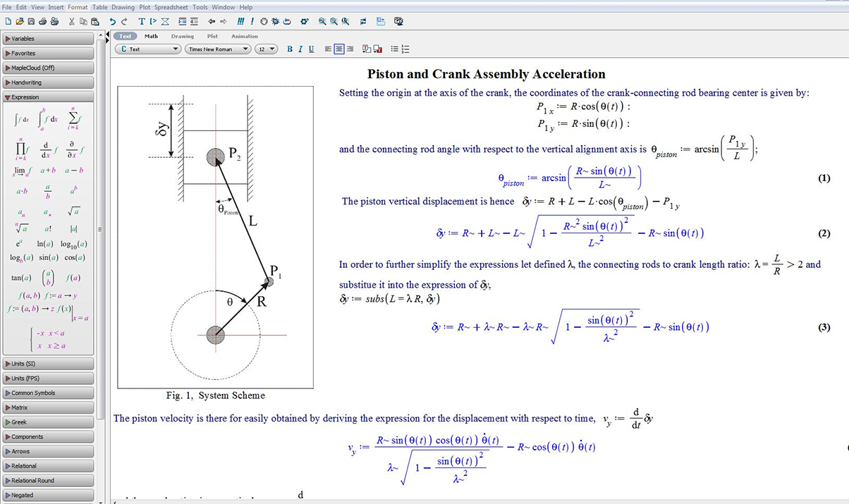The height and width of the screenshot is (504, 849).
Task: Insert the fraction a over b template
Action: (x=47, y=191)
